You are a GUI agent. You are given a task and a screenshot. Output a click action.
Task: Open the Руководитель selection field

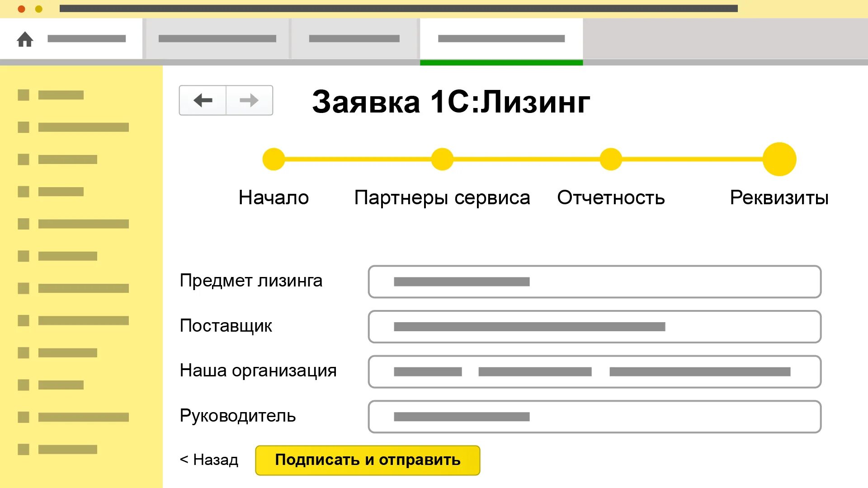pyautogui.click(x=594, y=416)
